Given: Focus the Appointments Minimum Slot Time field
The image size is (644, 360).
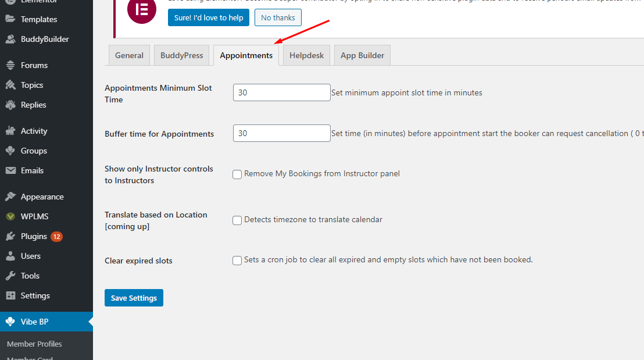Looking at the screenshot, I should (282, 92).
